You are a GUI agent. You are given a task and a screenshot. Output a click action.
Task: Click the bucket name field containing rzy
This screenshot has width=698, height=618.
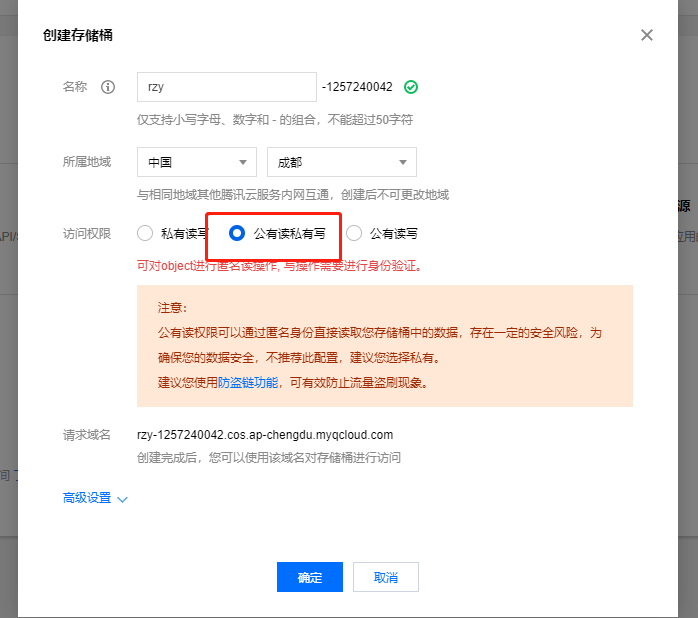(227, 87)
